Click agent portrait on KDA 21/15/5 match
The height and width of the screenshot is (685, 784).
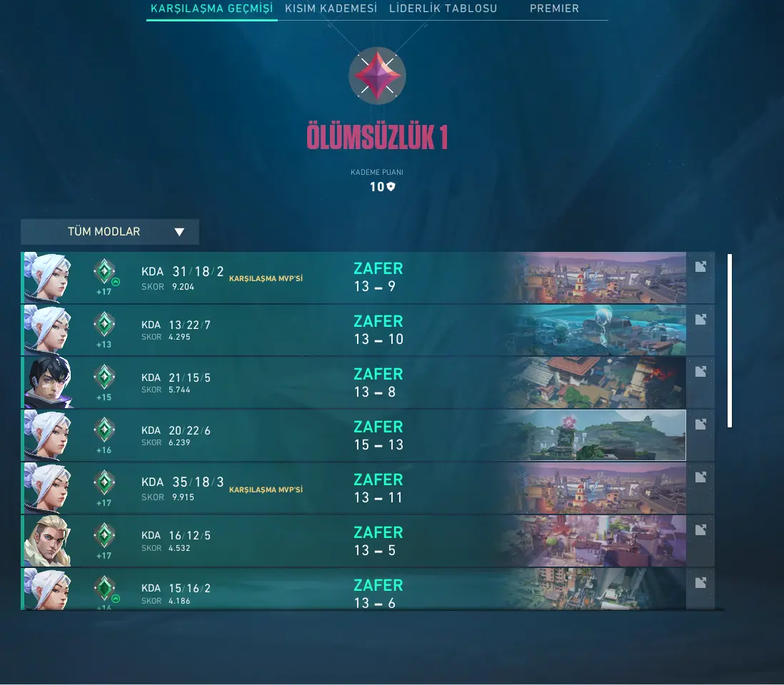tap(48, 382)
